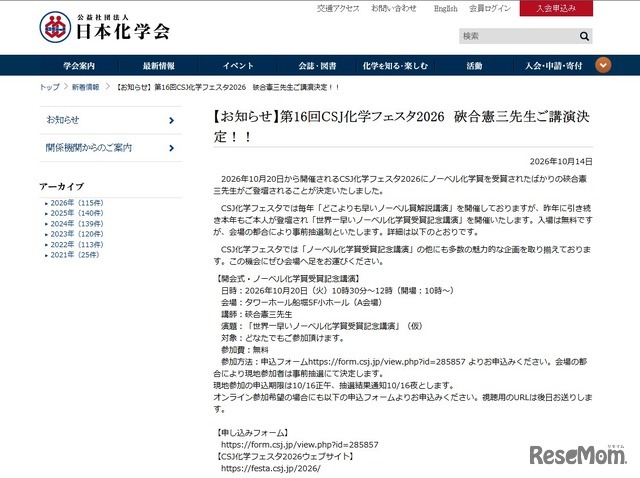This screenshot has height=478, width=640.
Task: Click the Chemical Society of Japan logo
Action: (x=105, y=27)
